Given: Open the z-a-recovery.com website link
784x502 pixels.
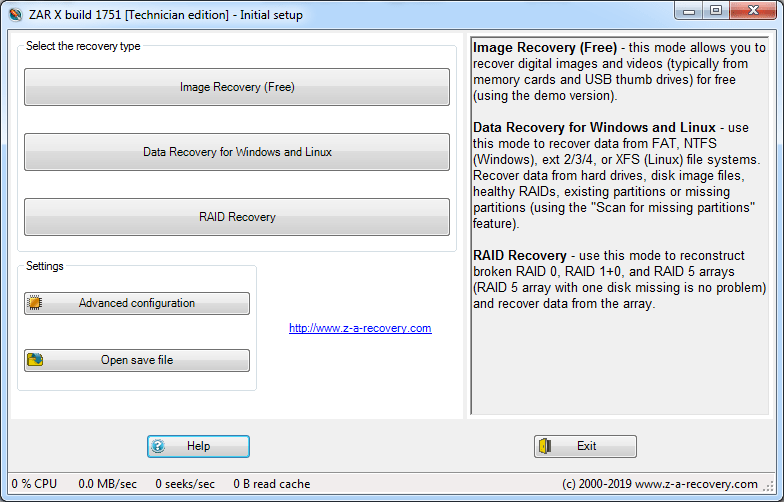Looking at the screenshot, I should [x=360, y=328].
